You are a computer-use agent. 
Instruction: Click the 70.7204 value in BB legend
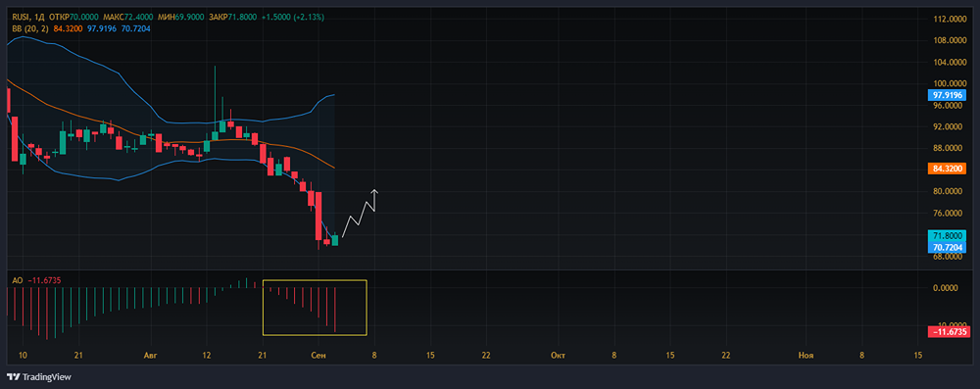tap(135, 28)
